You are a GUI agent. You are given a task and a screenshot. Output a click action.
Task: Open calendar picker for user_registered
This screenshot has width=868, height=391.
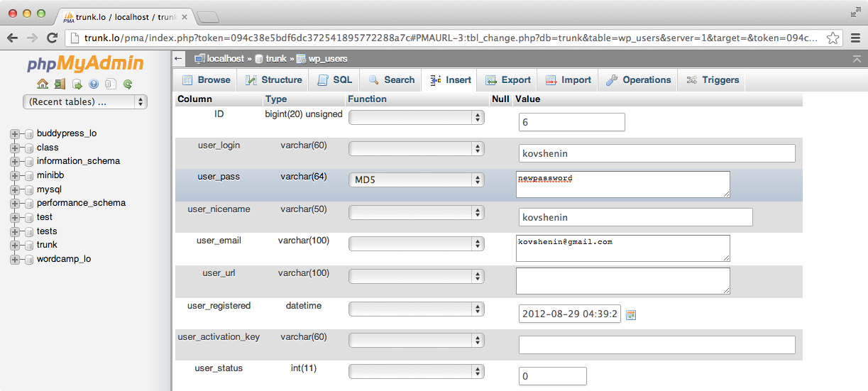tap(631, 314)
